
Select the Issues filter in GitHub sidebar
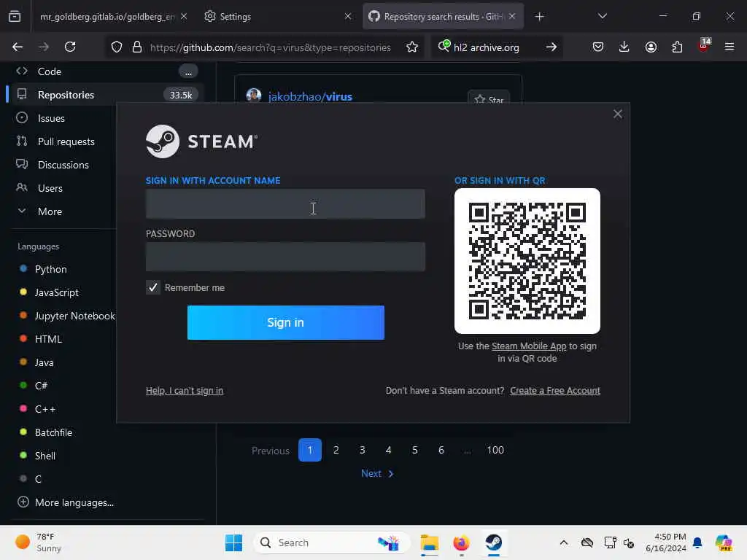click(x=51, y=118)
